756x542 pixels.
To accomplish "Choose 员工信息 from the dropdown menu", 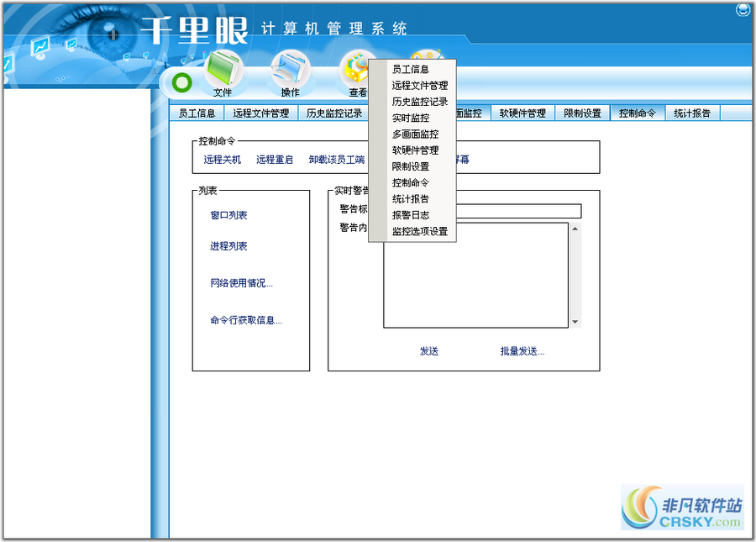I will coord(412,70).
